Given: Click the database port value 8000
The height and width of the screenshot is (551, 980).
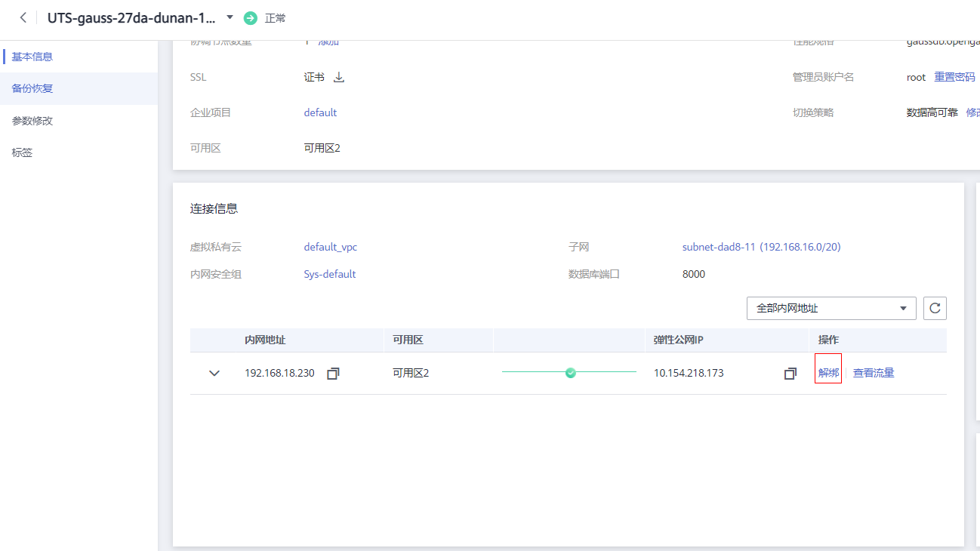Looking at the screenshot, I should 694,274.
